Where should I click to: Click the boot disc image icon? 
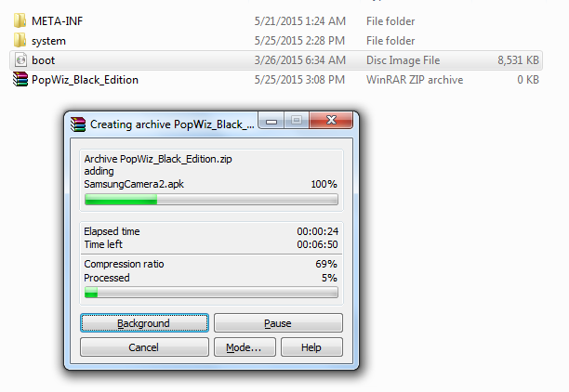pos(20,59)
